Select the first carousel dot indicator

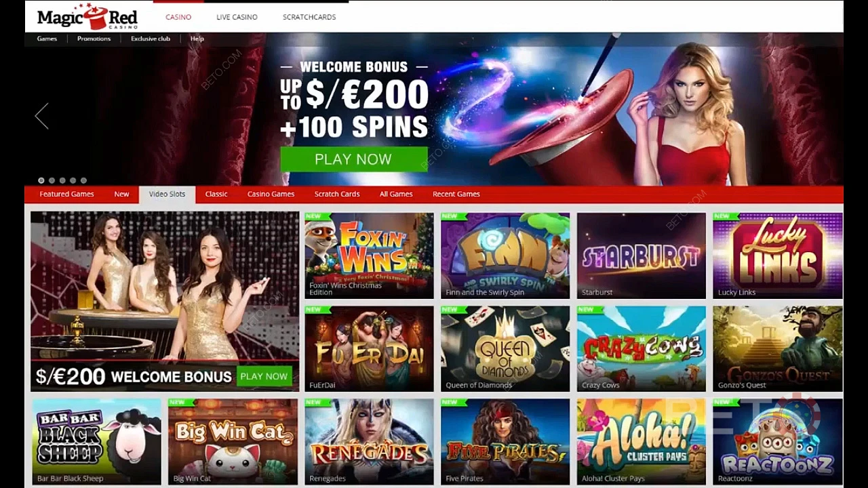[x=41, y=180]
